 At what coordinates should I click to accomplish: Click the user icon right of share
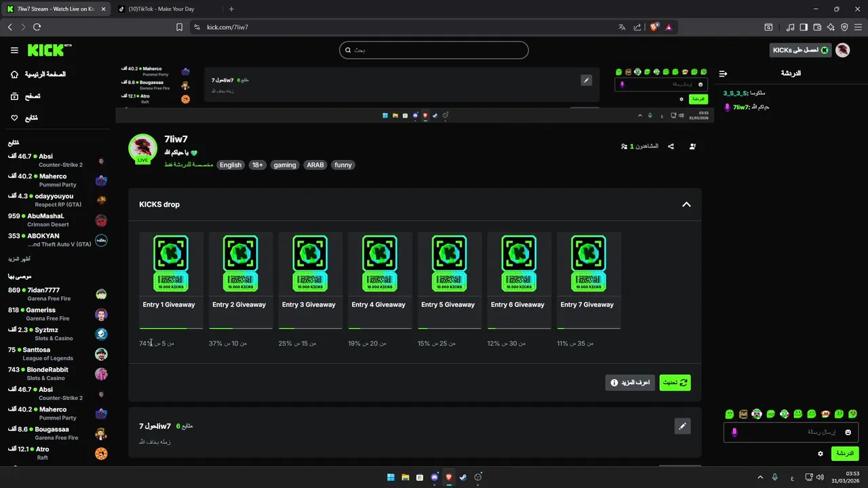pyautogui.click(x=692, y=146)
